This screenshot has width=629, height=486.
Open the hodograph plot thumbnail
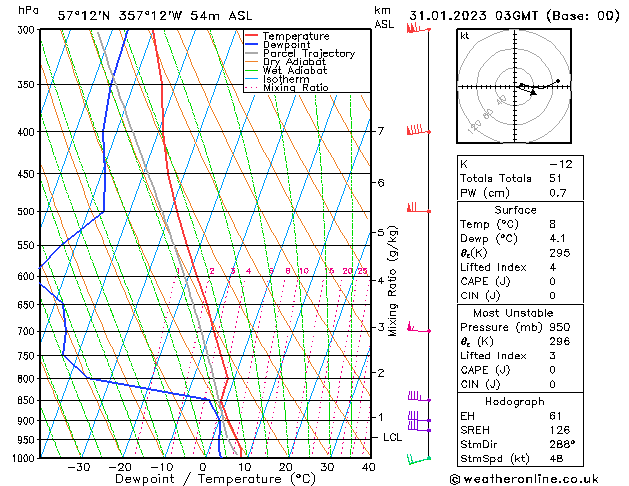tap(514, 86)
